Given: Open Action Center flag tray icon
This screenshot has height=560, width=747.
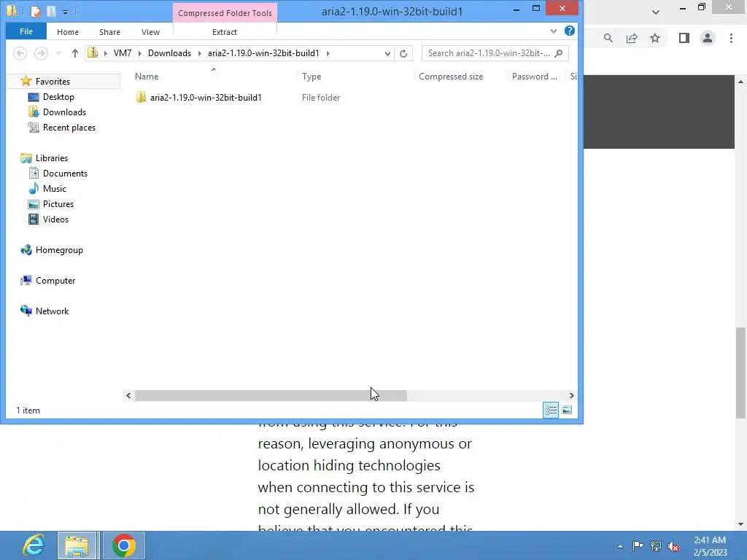Looking at the screenshot, I should 638,545.
